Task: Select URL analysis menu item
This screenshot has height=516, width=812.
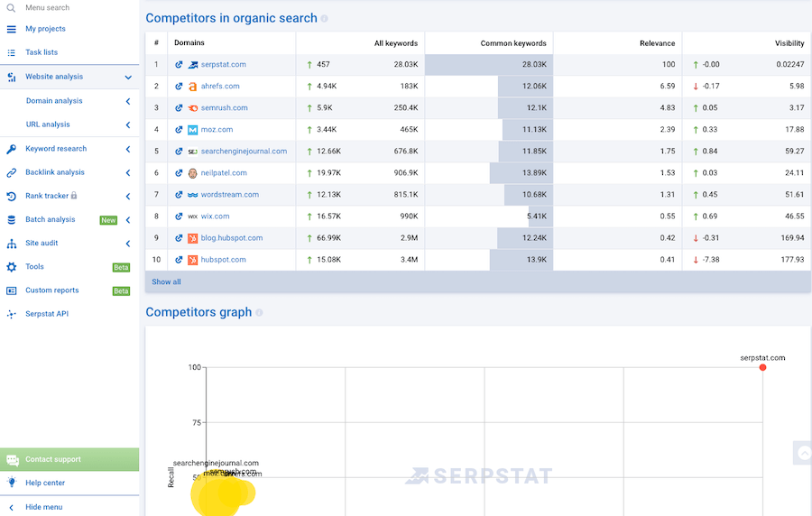Action: 48,124
